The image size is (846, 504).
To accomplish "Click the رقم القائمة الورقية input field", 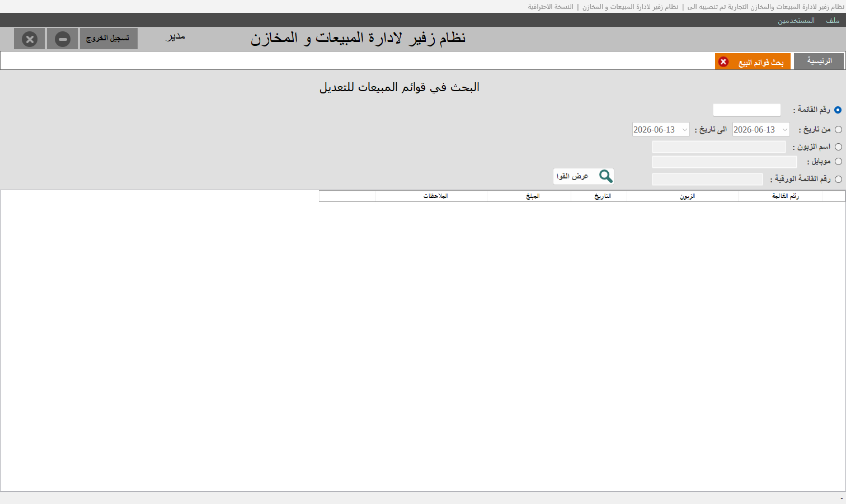I will click(707, 180).
